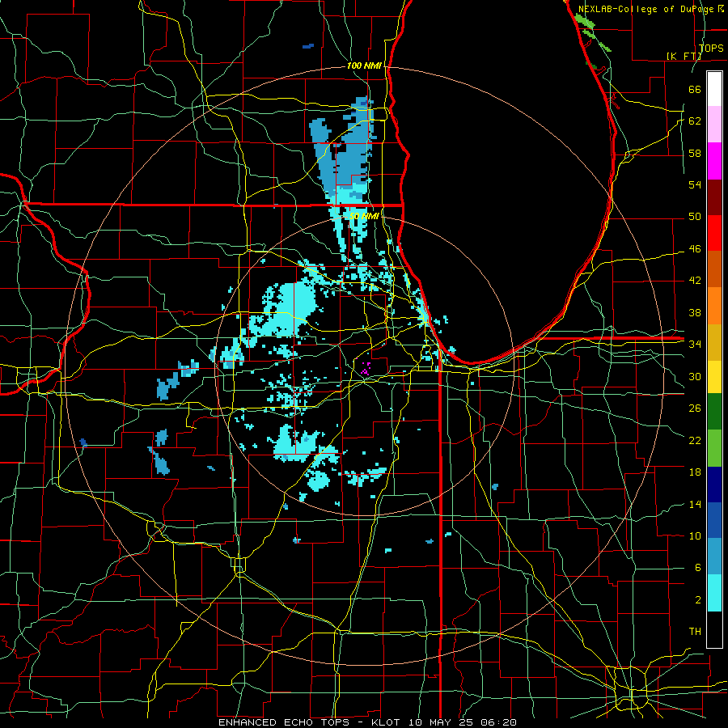Click the light blue legend swatch
The height and width of the screenshot is (728, 728).
714,557
